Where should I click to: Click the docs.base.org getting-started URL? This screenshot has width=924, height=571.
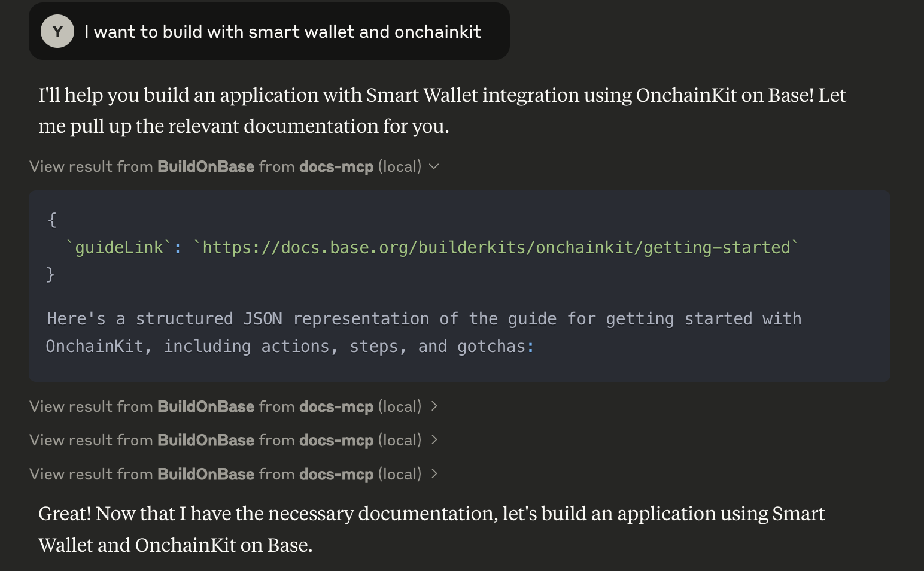(496, 247)
